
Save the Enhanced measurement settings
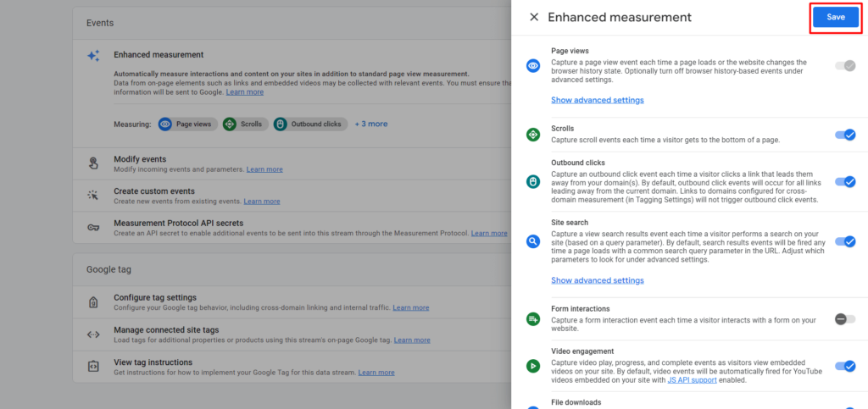coord(835,17)
